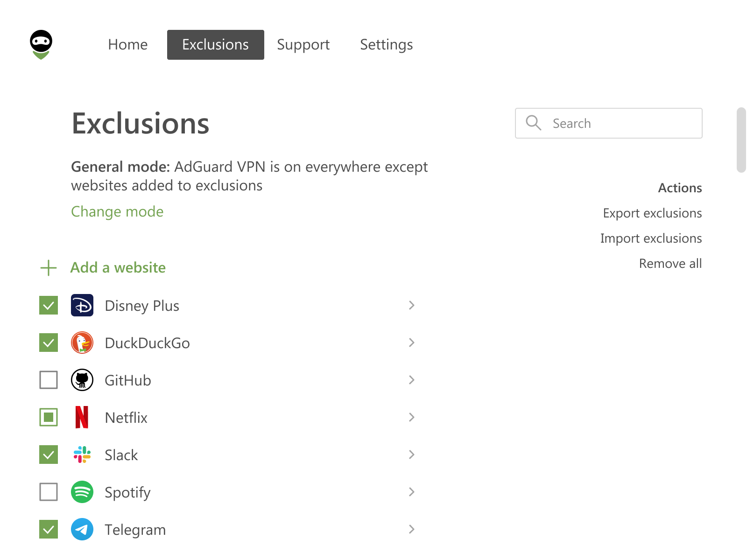Image resolution: width=747 pixels, height=560 pixels.
Task: Toggle the partially selected Netflix checkbox
Action: (49, 418)
